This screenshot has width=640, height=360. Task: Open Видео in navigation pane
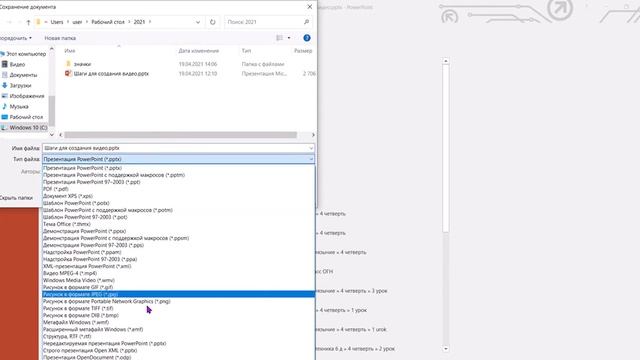click(x=17, y=64)
